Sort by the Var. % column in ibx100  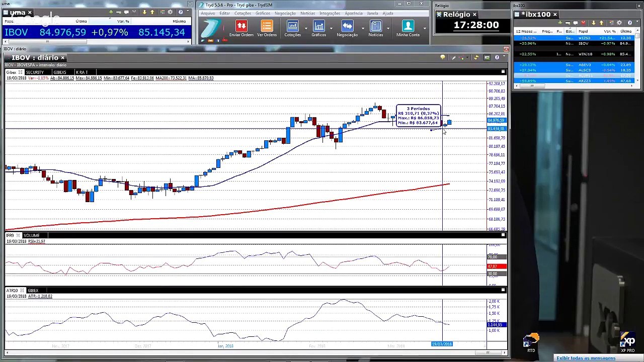[610, 31]
